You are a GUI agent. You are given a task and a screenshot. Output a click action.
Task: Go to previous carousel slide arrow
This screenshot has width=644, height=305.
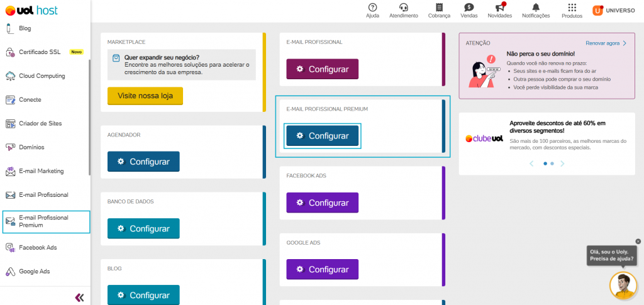(x=531, y=164)
